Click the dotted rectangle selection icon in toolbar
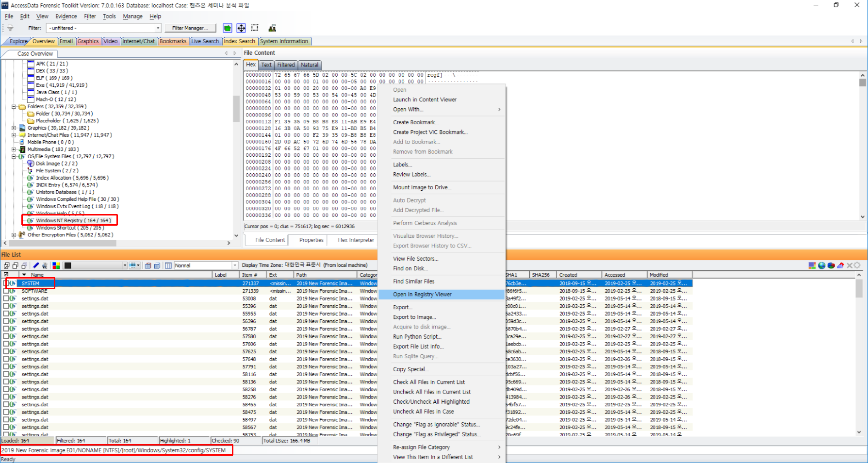The image size is (868, 463). (255, 28)
